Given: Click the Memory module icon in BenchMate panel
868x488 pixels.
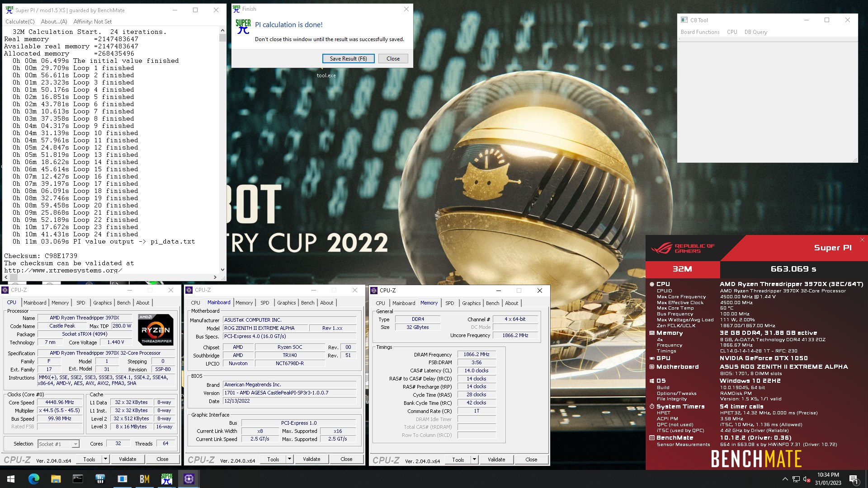Looking at the screenshot, I should point(651,333).
